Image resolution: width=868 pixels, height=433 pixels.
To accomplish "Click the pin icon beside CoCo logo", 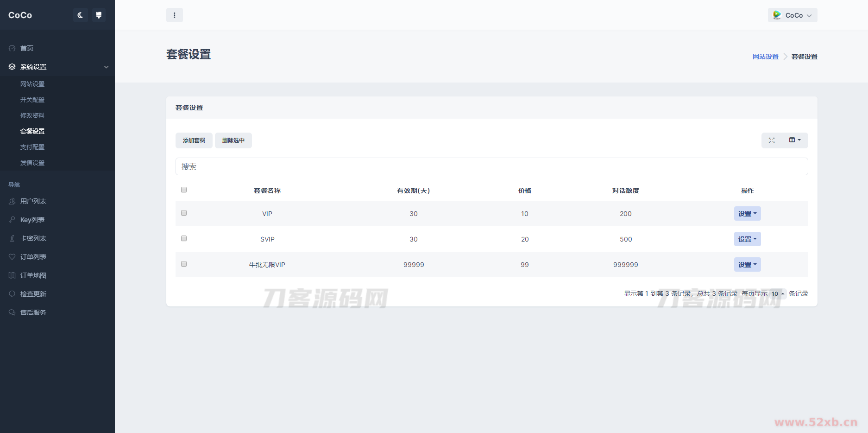I will coord(99,15).
